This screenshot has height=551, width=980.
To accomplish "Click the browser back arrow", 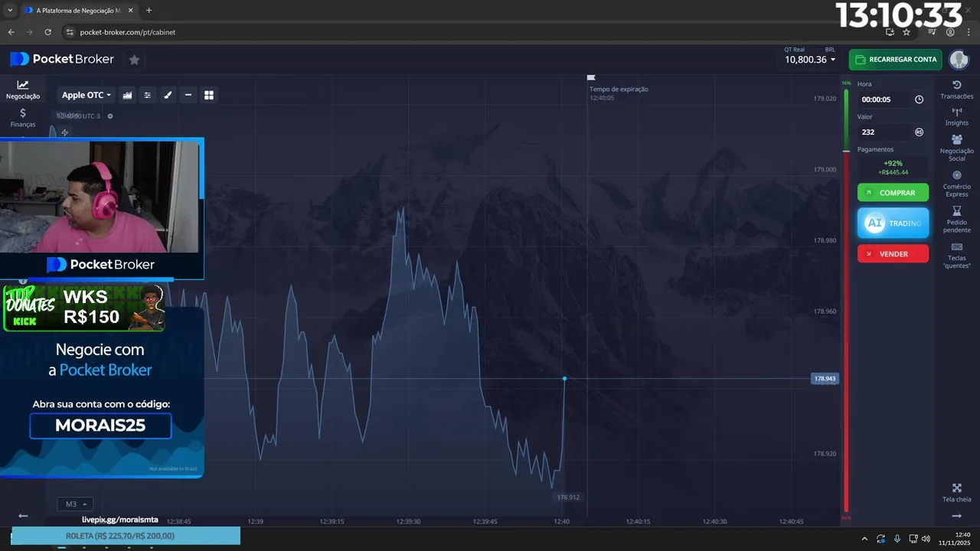I will [11, 32].
